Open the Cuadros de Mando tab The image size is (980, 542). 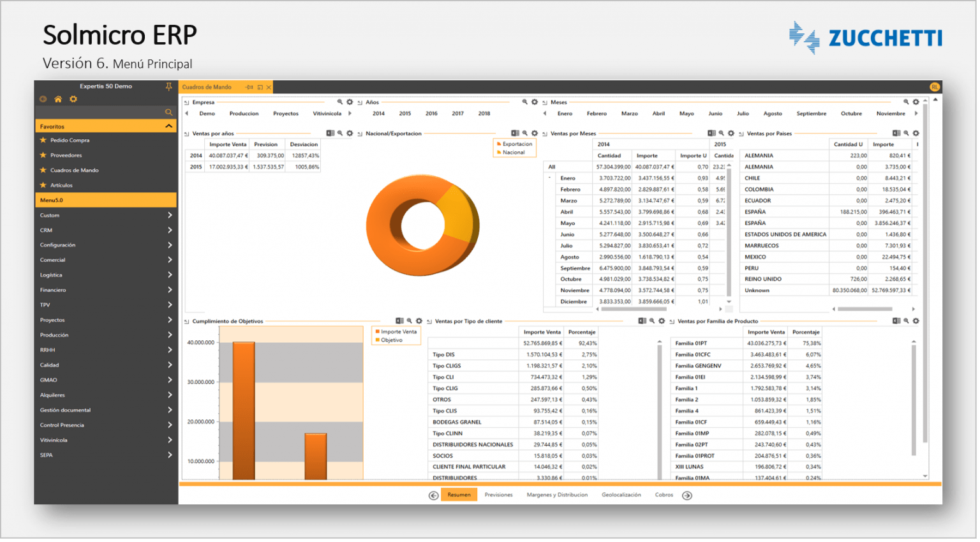click(207, 87)
